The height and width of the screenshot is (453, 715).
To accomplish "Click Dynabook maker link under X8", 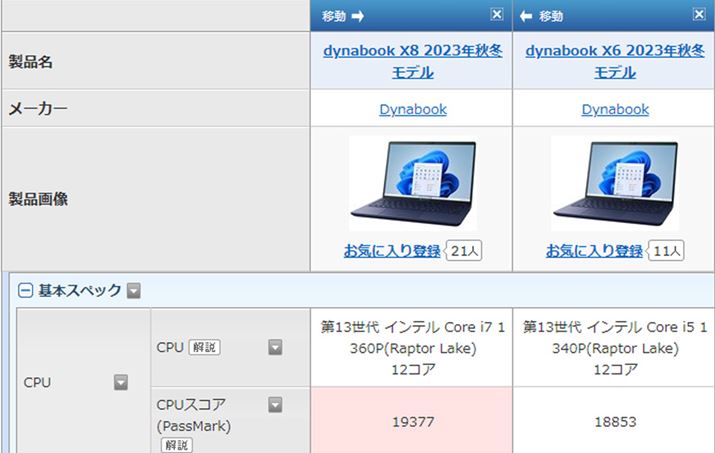I will [x=413, y=109].
